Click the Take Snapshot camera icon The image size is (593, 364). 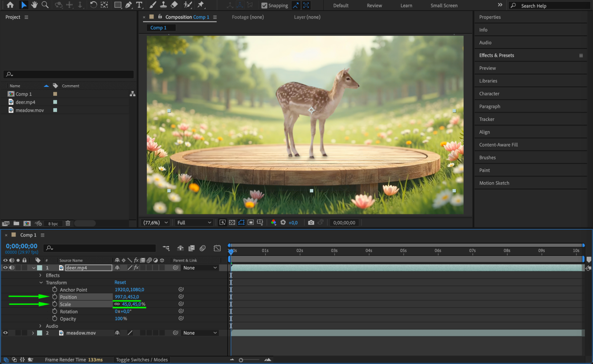311,222
